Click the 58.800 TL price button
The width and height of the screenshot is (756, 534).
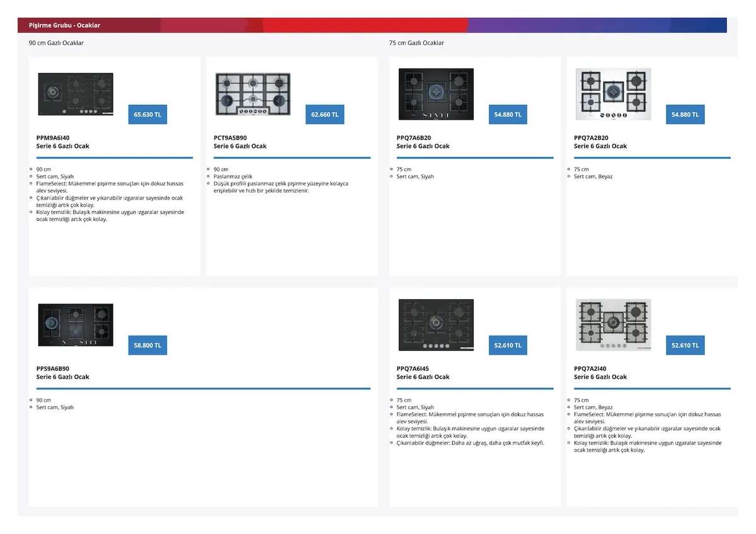(147, 346)
